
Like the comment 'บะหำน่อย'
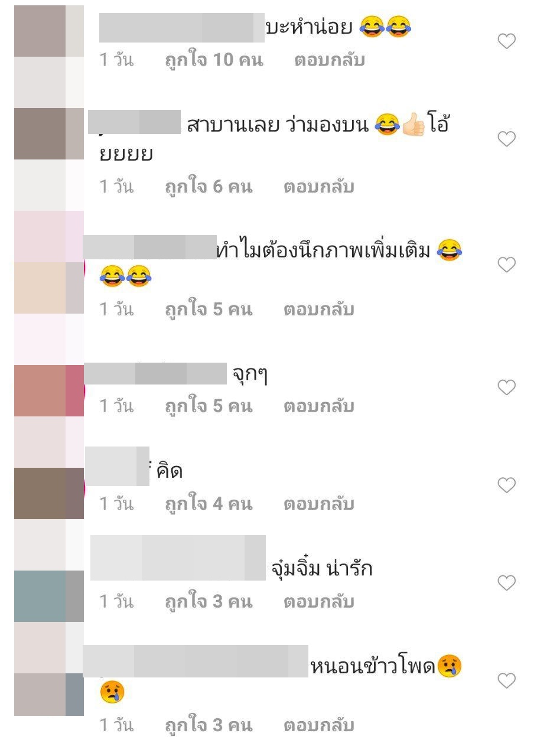coord(507,41)
